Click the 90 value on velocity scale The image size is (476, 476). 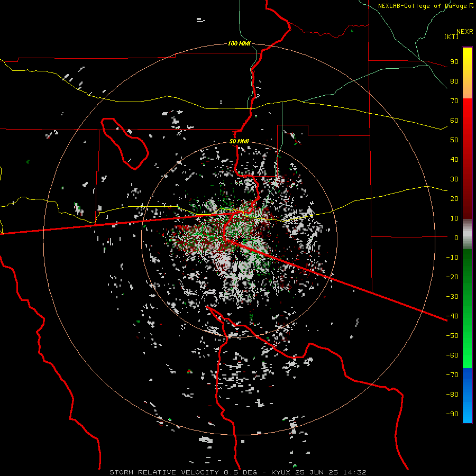pos(454,62)
